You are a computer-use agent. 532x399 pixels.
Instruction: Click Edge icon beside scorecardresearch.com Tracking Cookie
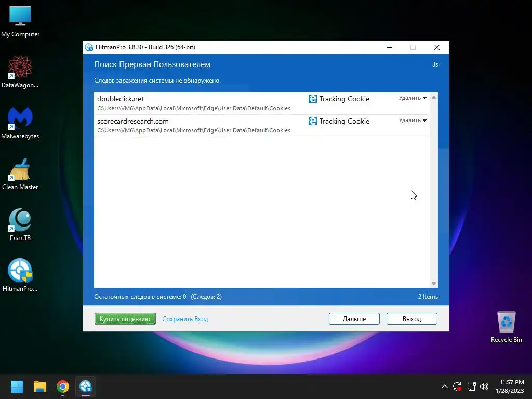[312, 121]
